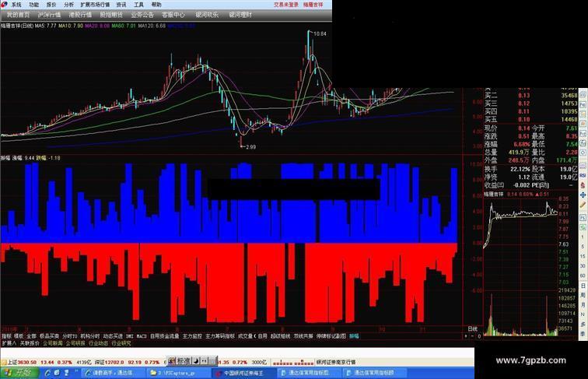The image size is (588, 379).
Task: Select the highlighted 振幅 indicator tab
Action: (354, 336)
